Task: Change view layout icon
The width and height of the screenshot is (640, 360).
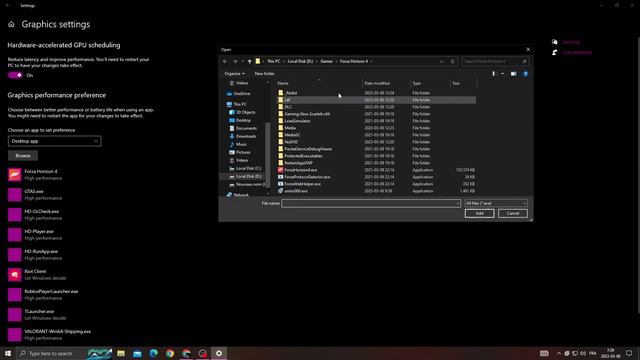Action: click(x=493, y=74)
